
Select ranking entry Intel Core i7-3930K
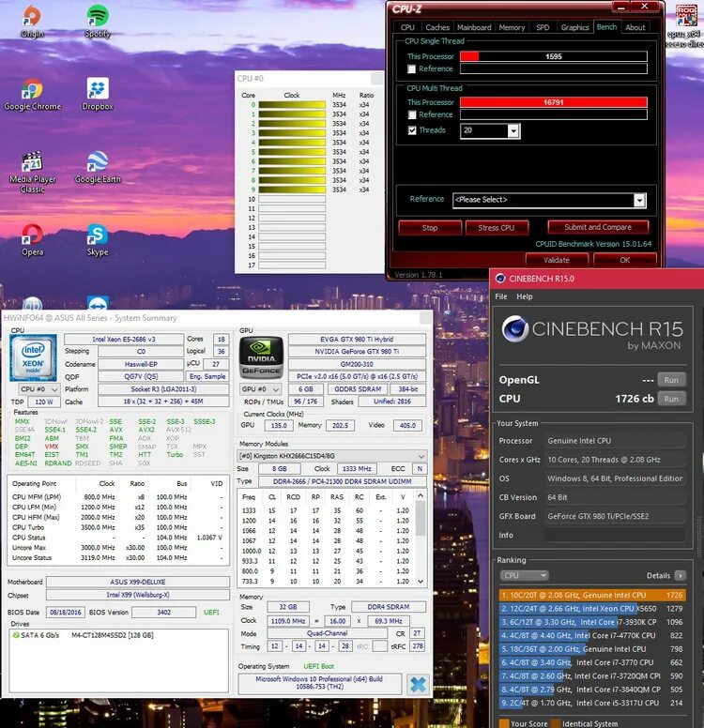592,622
